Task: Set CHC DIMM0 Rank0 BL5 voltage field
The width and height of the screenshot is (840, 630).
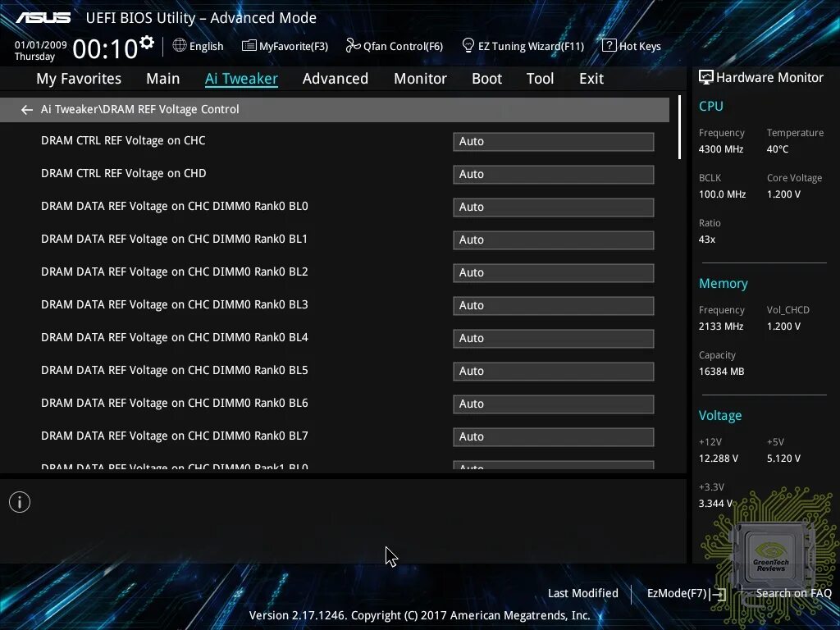Action: point(554,371)
